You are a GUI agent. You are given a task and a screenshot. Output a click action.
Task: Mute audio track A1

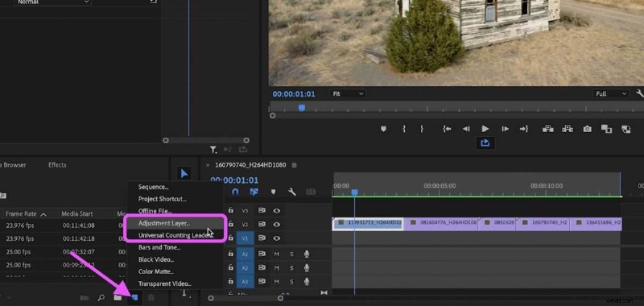click(277, 254)
